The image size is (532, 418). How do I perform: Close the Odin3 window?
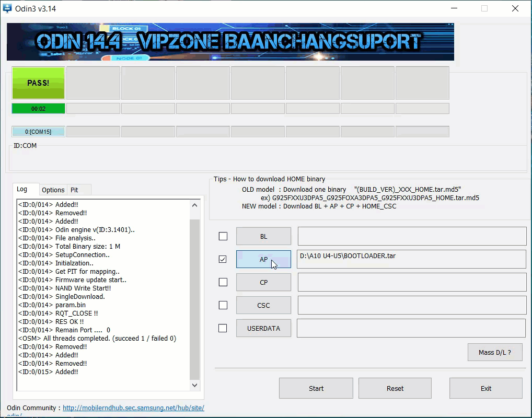(x=515, y=8)
